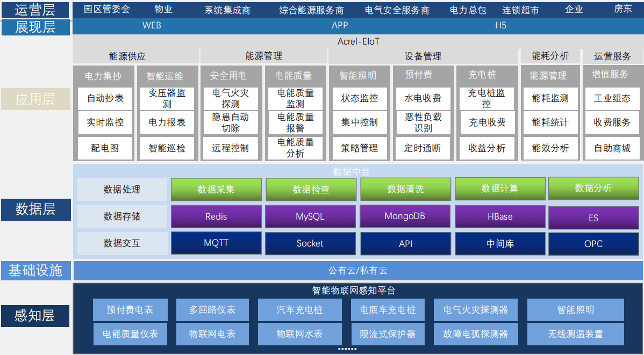Select the H5 label
This screenshot has width=644, height=355.
tap(500, 25)
